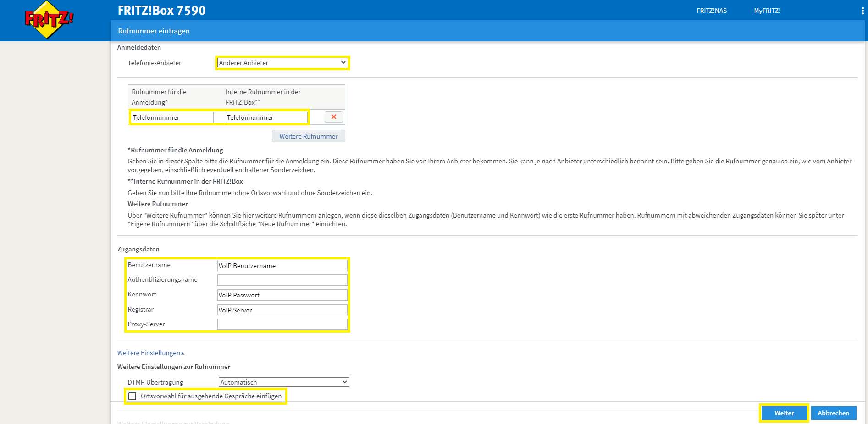The height and width of the screenshot is (424, 868).
Task: Open the Telefonie-Anbieter dropdown
Action: pos(282,63)
